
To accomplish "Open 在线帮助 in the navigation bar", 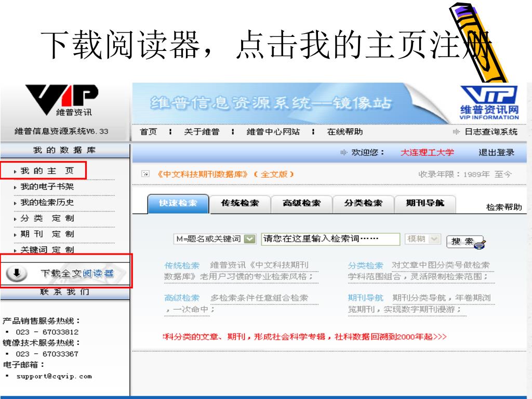I will click(x=345, y=131).
